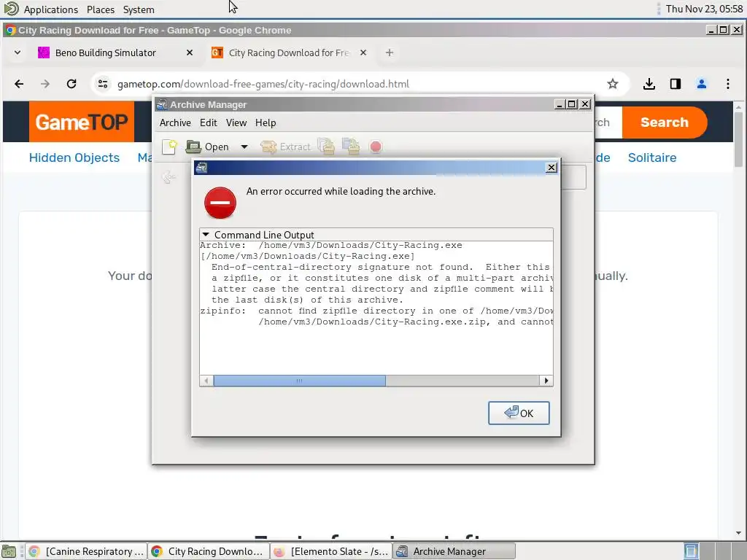Click the right scroll arrow in output

pos(546,381)
